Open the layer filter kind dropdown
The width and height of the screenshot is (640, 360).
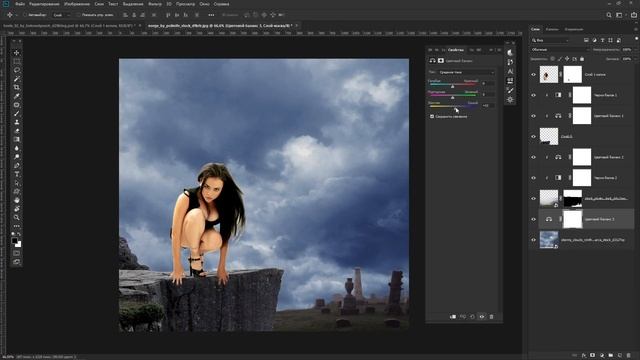point(550,40)
